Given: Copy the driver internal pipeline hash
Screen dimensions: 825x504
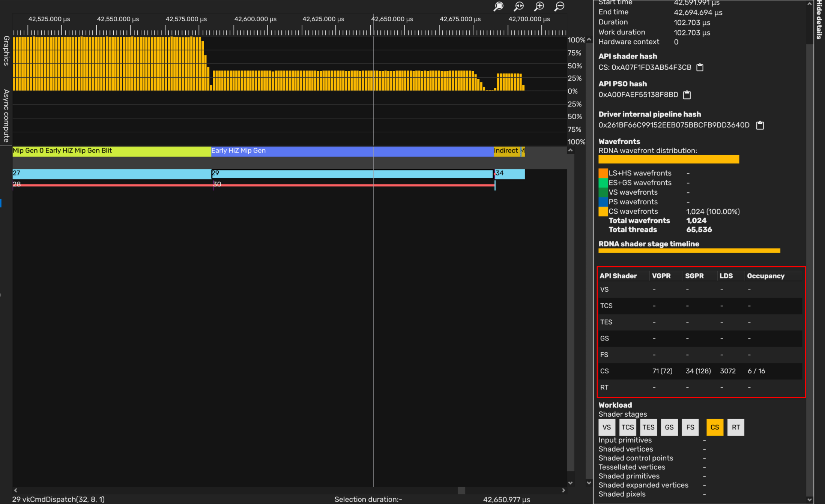Looking at the screenshot, I should coord(760,125).
